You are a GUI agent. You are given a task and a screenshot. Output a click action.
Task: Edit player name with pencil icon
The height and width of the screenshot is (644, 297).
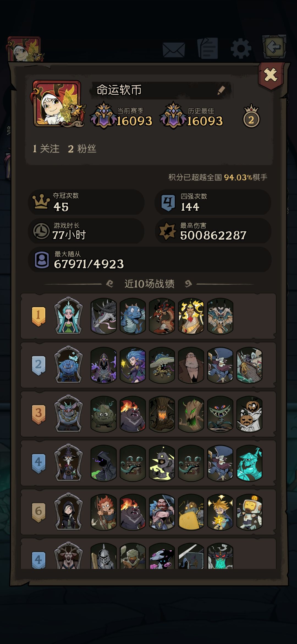point(222,90)
